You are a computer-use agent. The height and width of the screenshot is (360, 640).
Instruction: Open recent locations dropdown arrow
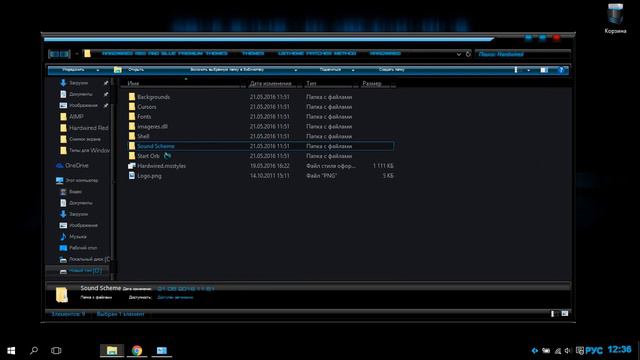[77, 54]
